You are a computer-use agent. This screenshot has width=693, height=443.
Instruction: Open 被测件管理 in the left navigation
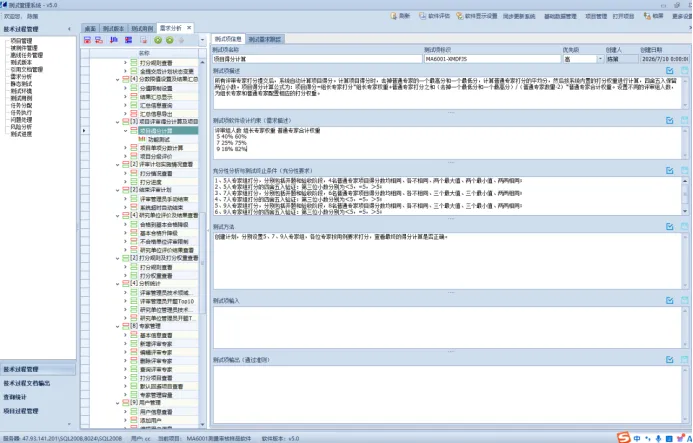tap(24, 48)
